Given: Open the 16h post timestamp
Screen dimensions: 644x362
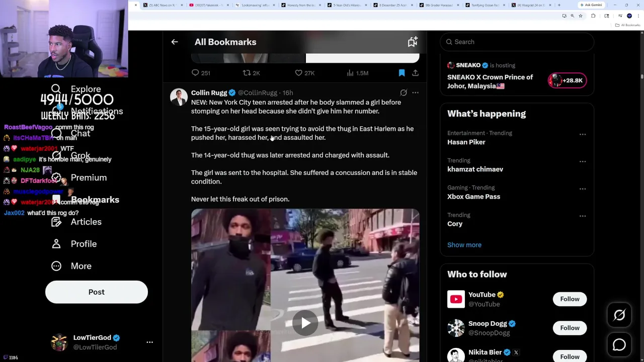Looking at the screenshot, I should click(x=288, y=93).
